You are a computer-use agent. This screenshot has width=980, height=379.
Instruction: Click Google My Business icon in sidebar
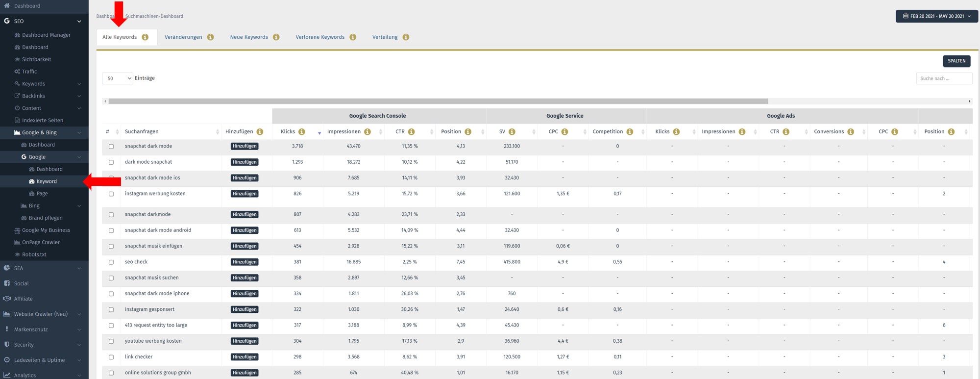click(17, 230)
